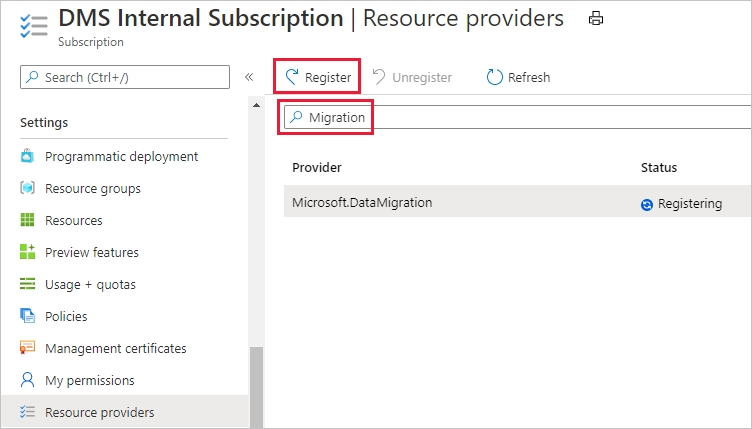Select Resource providers in sidebar
This screenshot has width=752, height=429.
99,412
